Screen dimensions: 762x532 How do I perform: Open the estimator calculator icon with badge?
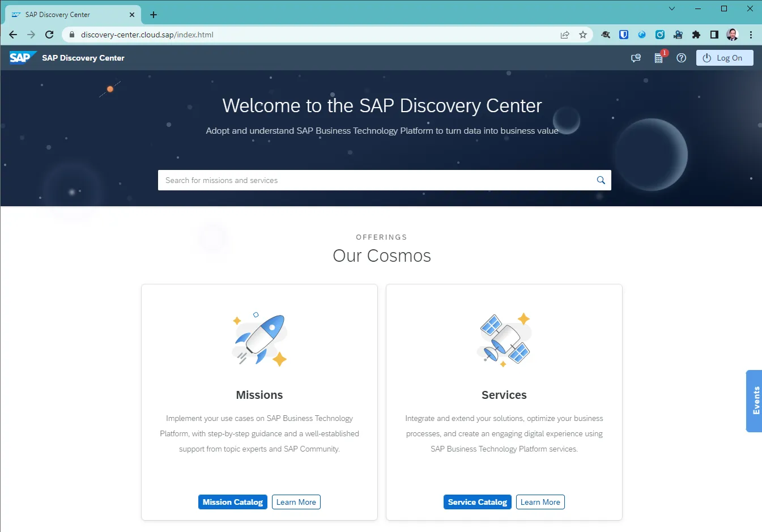[658, 58]
